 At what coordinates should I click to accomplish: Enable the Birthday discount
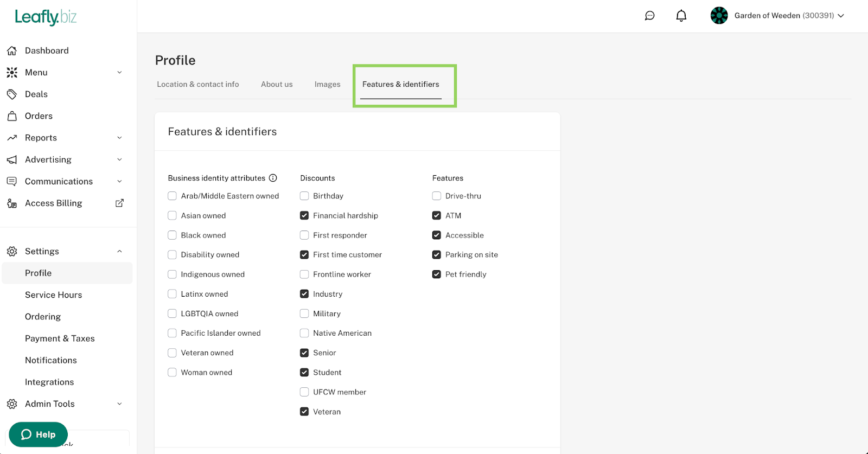pos(304,196)
